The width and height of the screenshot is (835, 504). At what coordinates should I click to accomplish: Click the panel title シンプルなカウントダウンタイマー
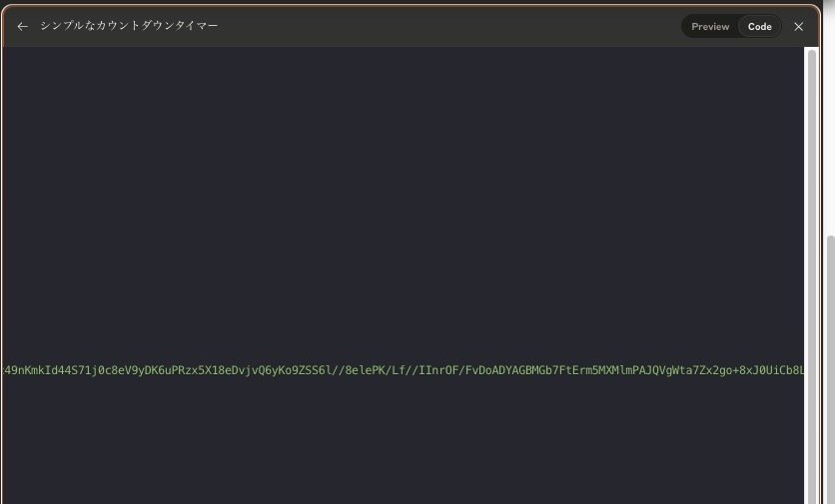click(x=130, y=26)
